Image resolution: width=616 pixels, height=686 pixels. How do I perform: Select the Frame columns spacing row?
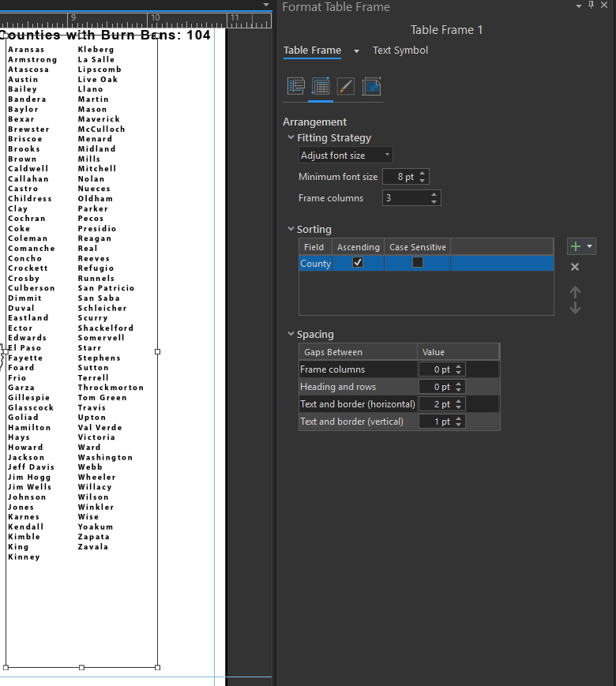point(399,369)
